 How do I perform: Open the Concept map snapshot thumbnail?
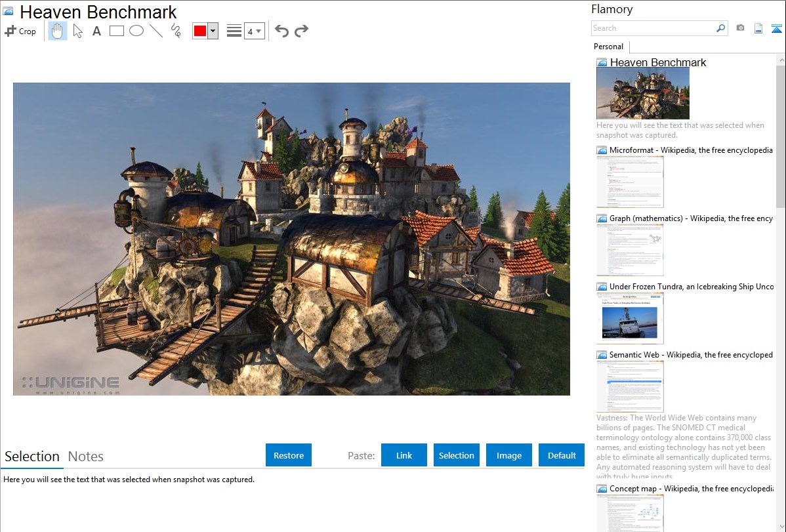[x=630, y=513]
